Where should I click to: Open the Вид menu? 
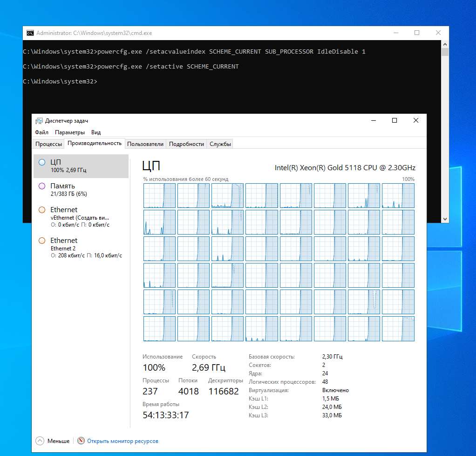(96, 132)
